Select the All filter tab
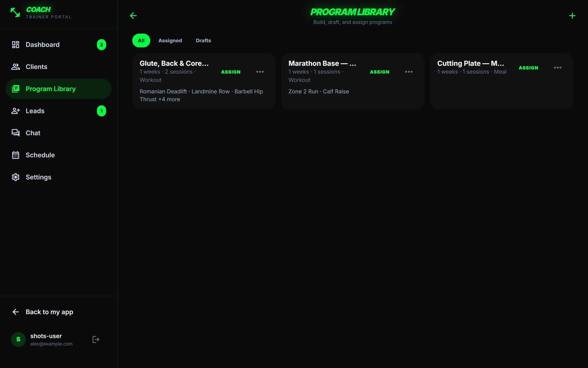The image size is (588, 368). coord(141,40)
